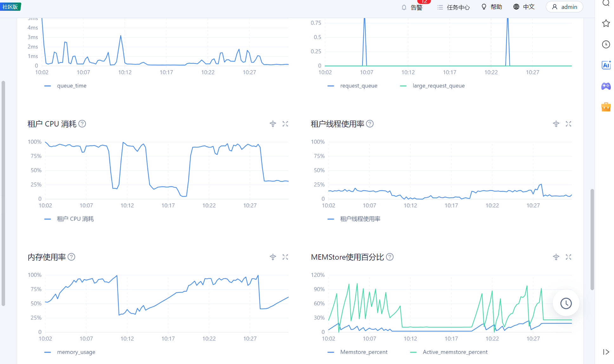Toggle the queue_time legend series

(x=65, y=86)
